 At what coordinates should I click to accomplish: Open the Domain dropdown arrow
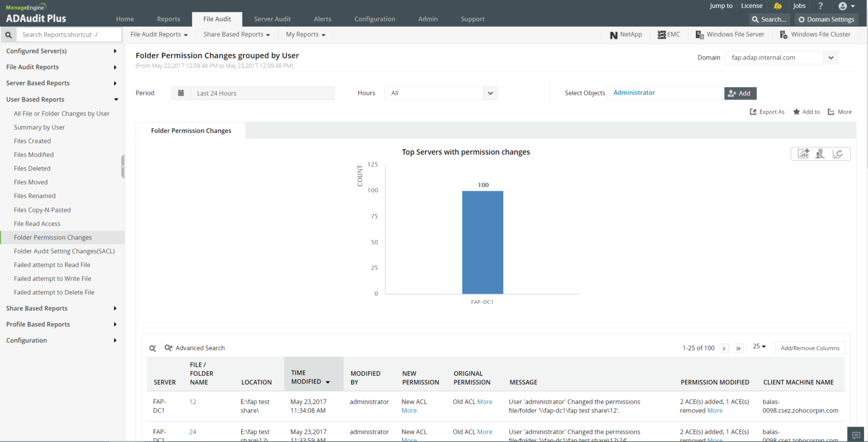pyautogui.click(x=831, y=58)
